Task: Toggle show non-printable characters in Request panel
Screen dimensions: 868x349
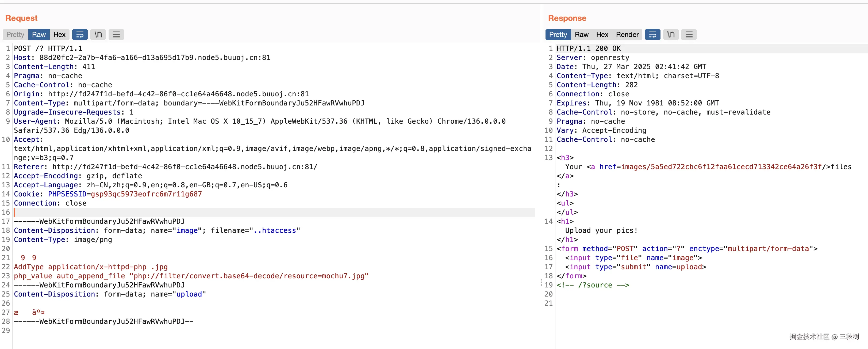Action: pos(98,35)
